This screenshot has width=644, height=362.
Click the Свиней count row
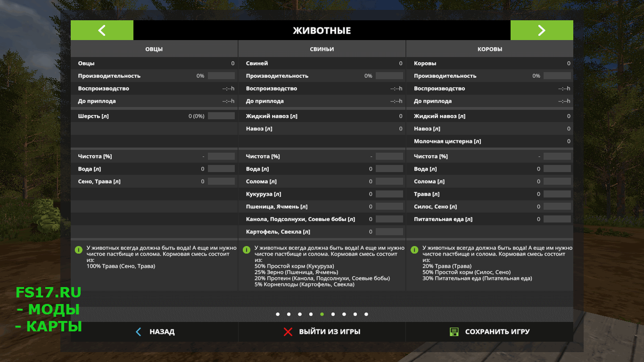pos(322,63)
